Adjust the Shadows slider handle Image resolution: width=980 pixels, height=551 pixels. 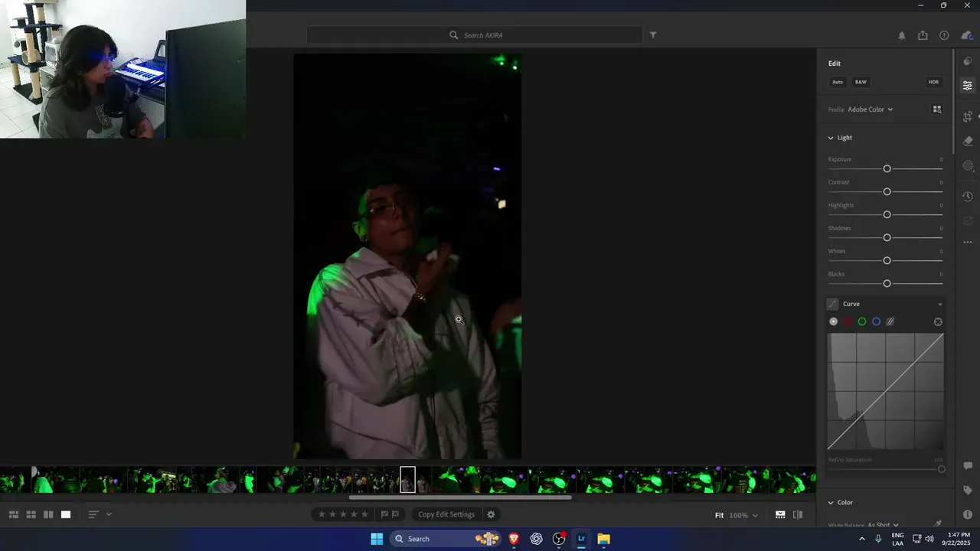tap(887, 237)
